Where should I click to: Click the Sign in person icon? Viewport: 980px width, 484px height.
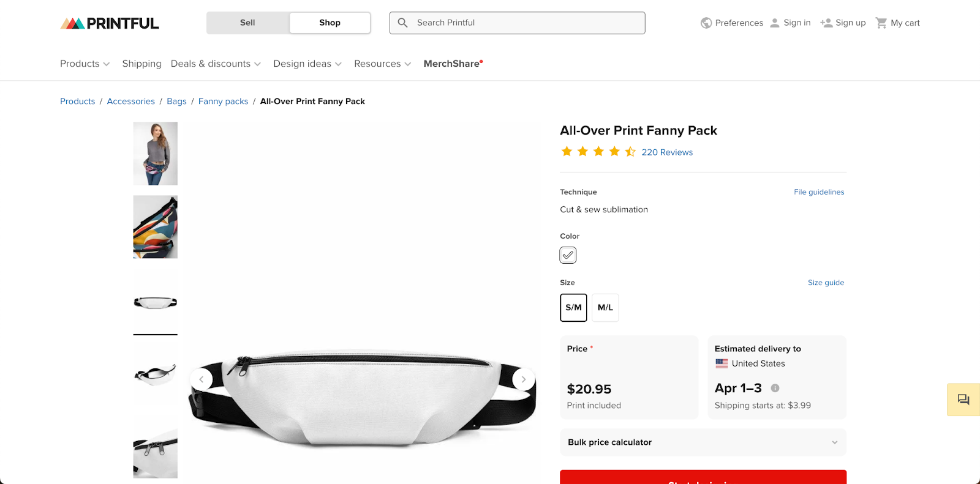pyautogui.click(x=775, y=22)
